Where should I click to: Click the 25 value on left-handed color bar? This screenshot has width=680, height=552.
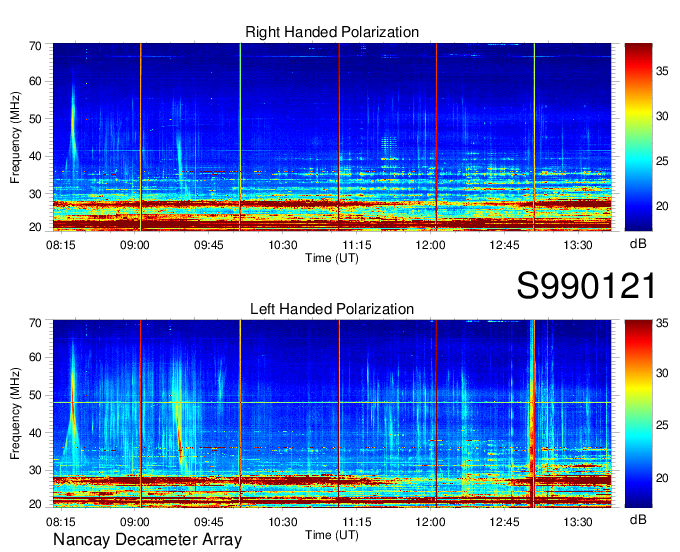tap(662, 425)
